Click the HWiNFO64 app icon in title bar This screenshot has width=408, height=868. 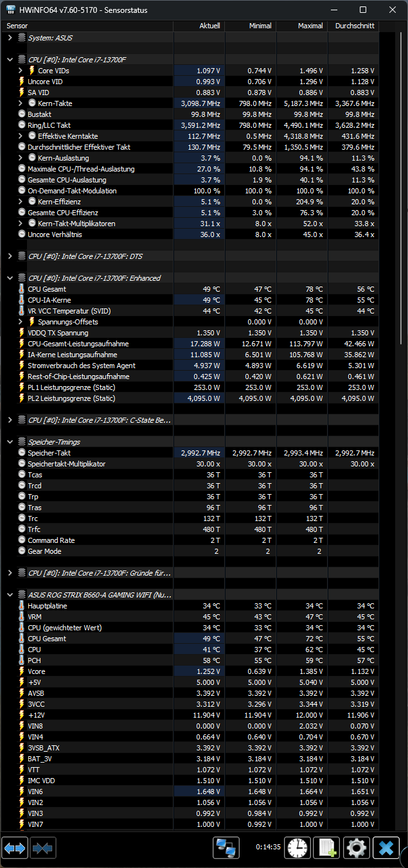click(x=11, y=10)
